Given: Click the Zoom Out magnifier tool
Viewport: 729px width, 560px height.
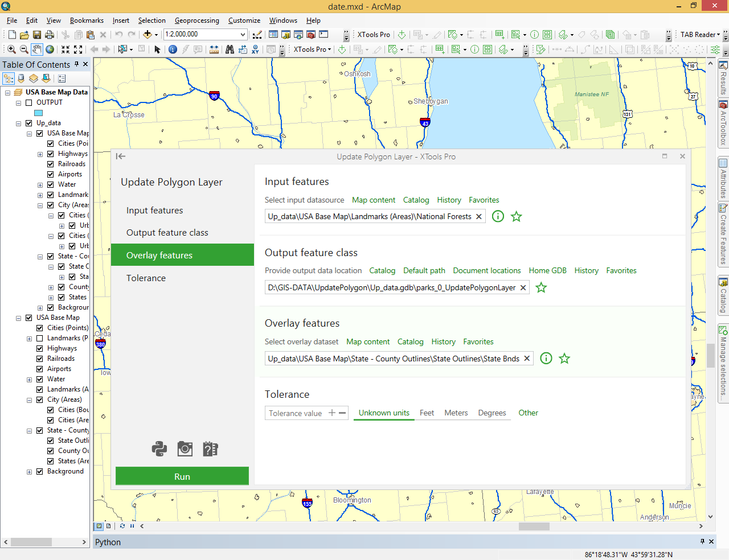Looking at the screenshot, I should pos(24,50).
